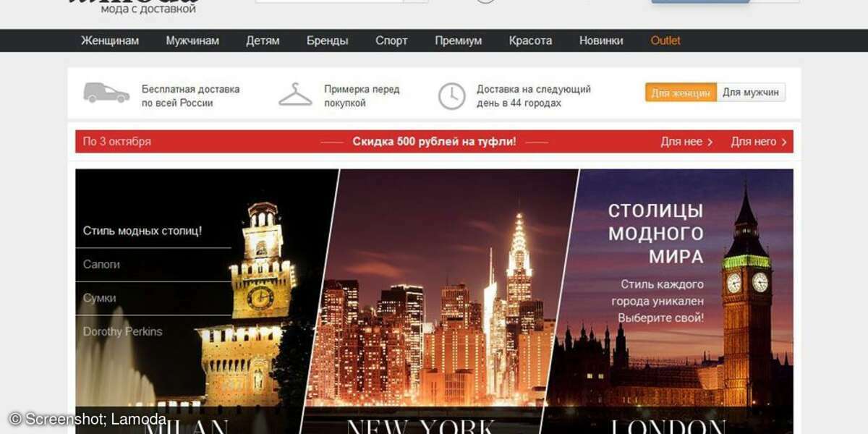Viewport: 868px width, 434px height.
Task: Click chevron next to Для нее
Action: (x=710, y=142)
